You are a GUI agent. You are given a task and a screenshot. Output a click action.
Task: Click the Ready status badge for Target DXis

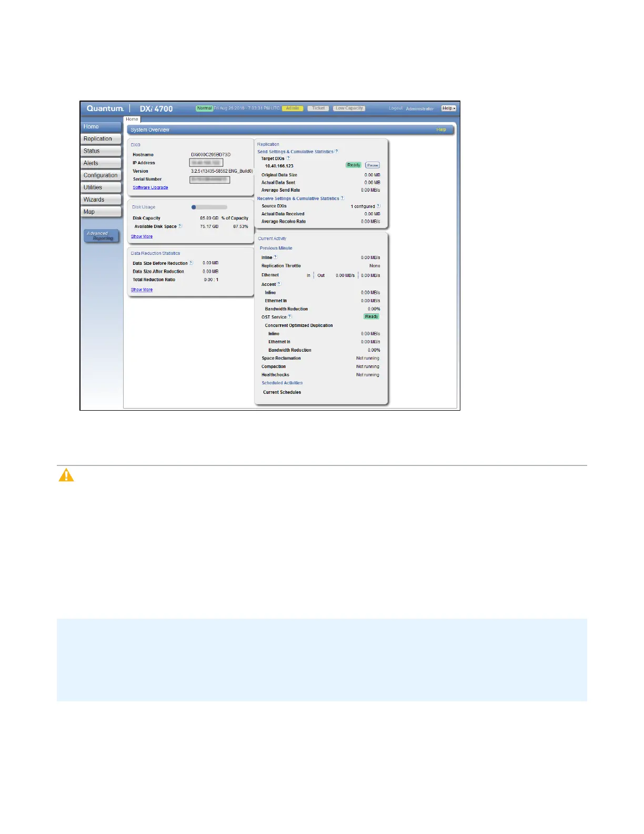354,165
